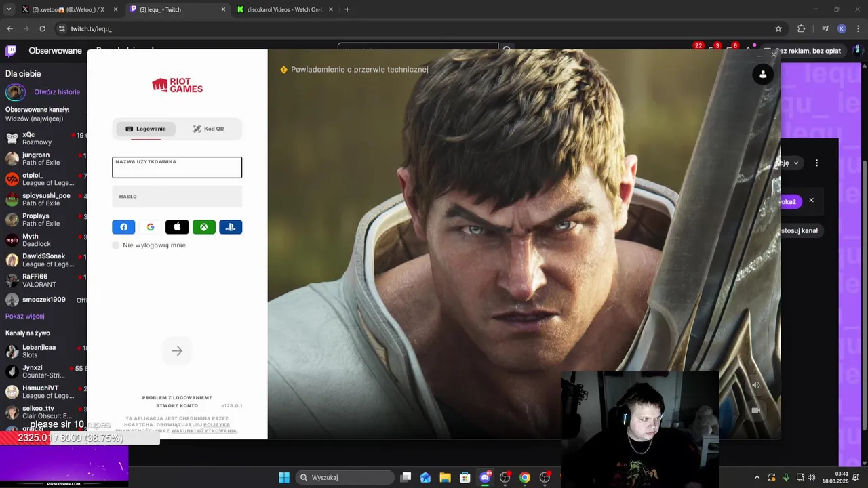Expand 'Pokaż więcej' followed channels
This screenshot has height=488, width=868.
[x=25, y=316]
